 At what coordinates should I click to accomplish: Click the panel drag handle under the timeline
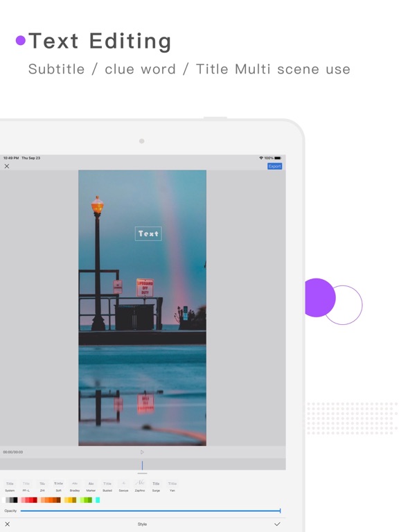pyautogui.click(x=142, y=473)
